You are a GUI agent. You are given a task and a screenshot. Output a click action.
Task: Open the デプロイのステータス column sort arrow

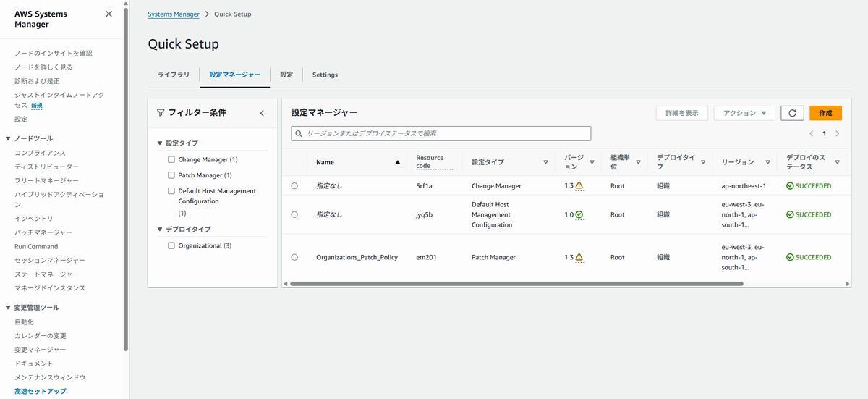(x=837, y=162)
